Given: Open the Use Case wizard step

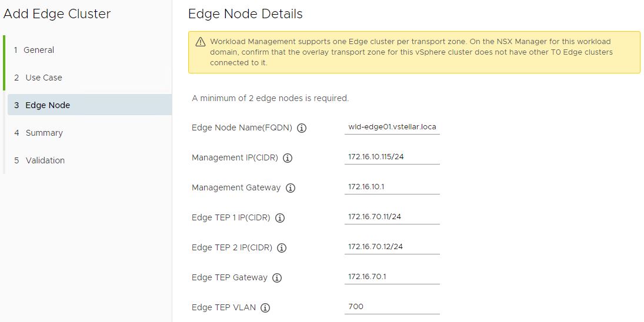Looking at the screenshot, I should (x=44, y=78).
